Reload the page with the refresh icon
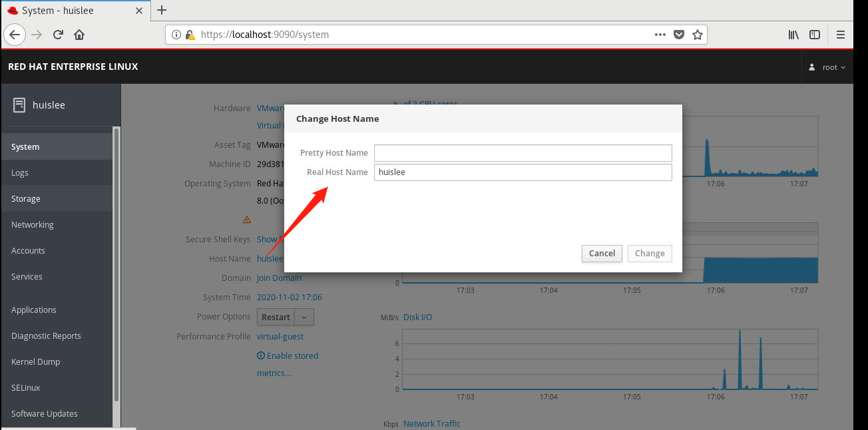Screen dimensions: 868x430 (x=58, y=35)
